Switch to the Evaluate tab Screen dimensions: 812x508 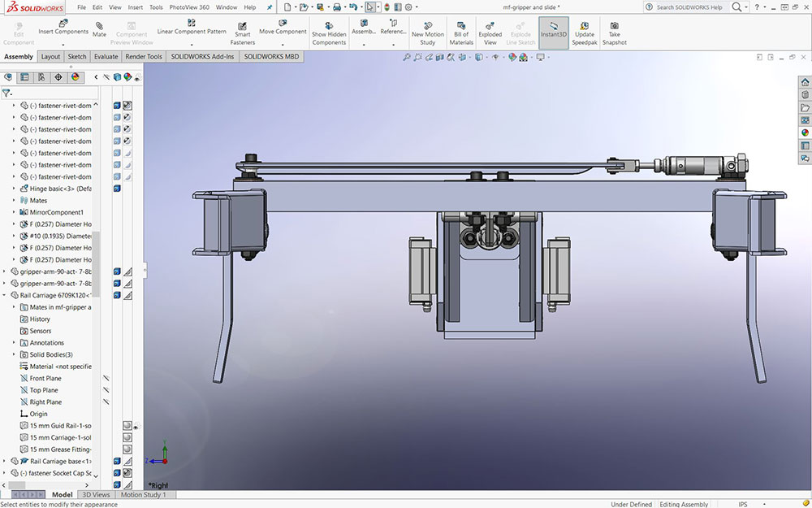[106, 57]
